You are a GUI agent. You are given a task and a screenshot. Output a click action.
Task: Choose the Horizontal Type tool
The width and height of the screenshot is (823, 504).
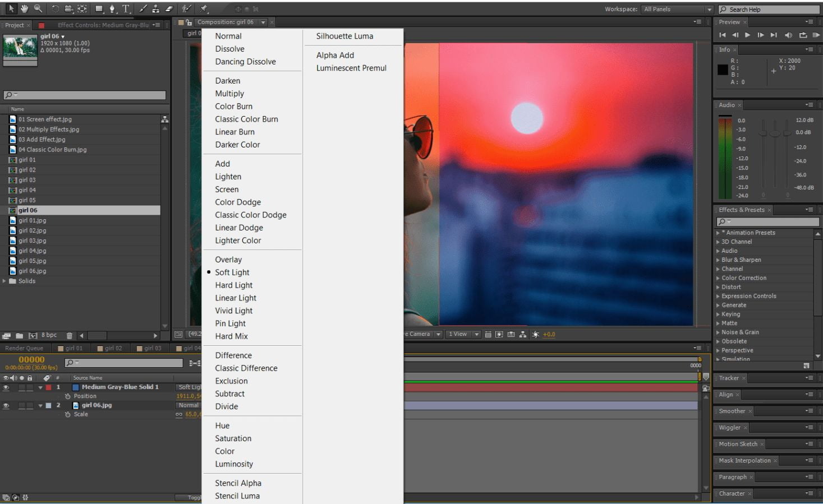(126, 8)
